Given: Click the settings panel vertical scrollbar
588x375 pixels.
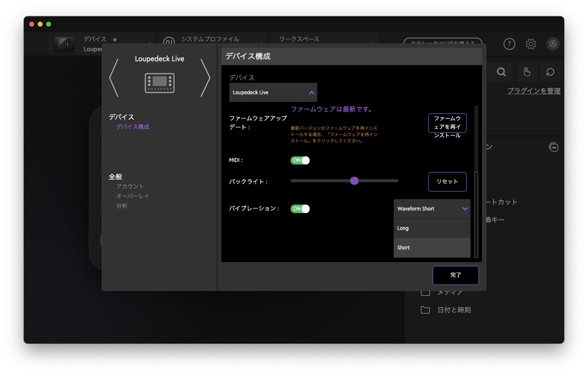Looking at the screenshot, I should (x=476, y=214).
